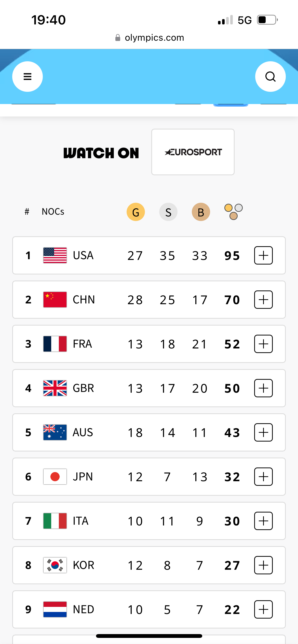This screenshot has height=644, width=298.
Task: Tap the search magnifier icon
Action: tap(270, 77)
